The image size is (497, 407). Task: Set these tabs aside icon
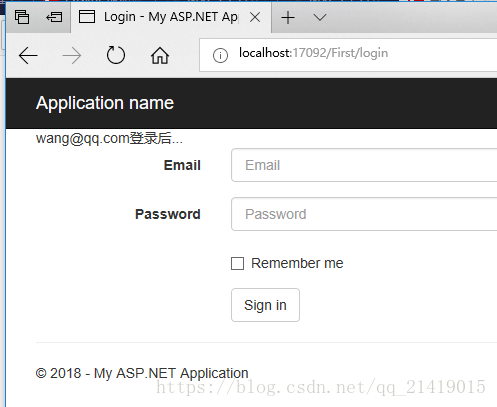tap(54, 17)
